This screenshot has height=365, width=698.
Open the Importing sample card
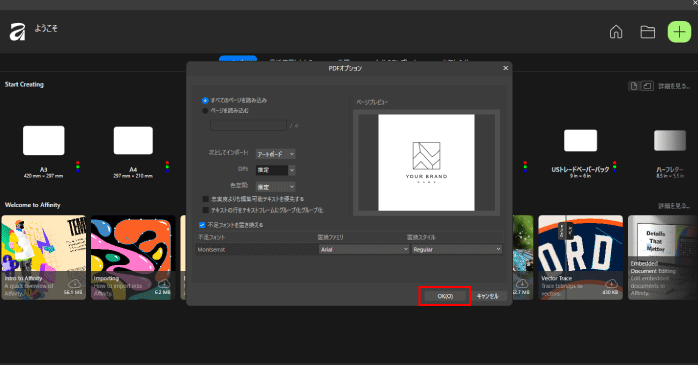click(x=133, y=257)
